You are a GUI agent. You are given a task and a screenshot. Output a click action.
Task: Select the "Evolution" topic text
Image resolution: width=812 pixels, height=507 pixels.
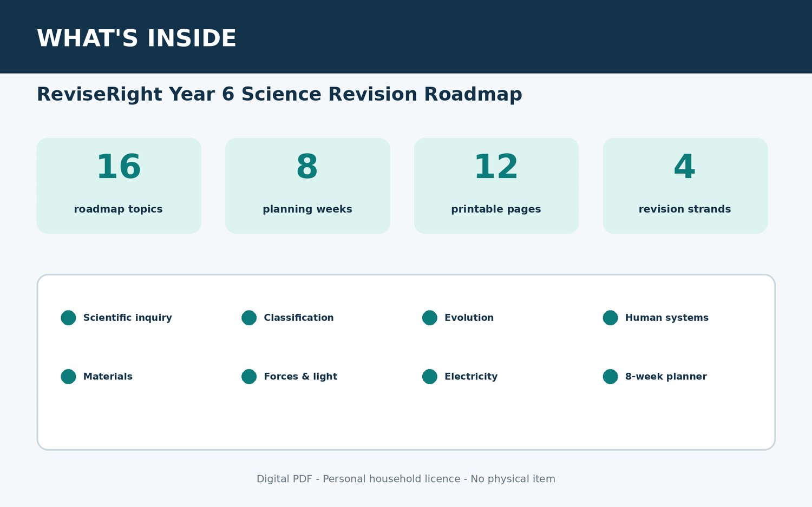469,318
